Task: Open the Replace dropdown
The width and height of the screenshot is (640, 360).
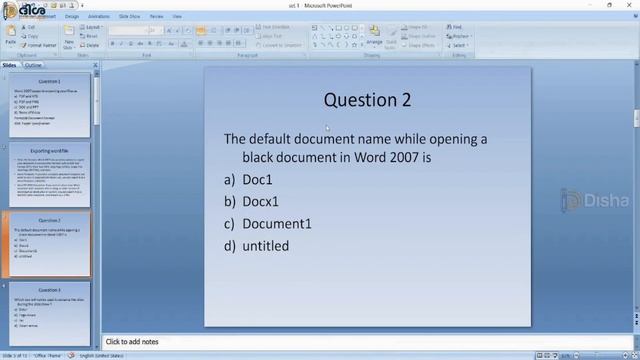Action: [x=459, y=36]
